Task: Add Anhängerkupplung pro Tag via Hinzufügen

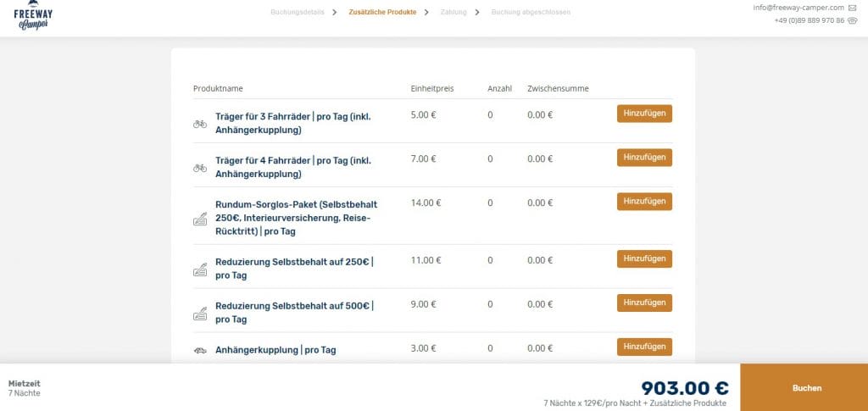Action: [x=644, y=347]
